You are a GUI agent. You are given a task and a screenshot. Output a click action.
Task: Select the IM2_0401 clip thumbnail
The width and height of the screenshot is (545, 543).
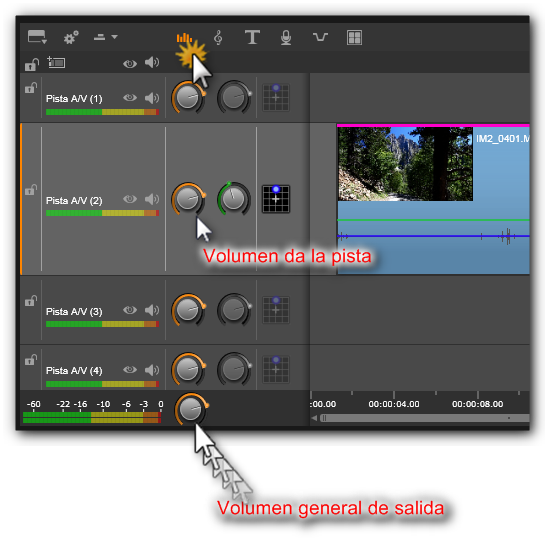tap(405, 164)
